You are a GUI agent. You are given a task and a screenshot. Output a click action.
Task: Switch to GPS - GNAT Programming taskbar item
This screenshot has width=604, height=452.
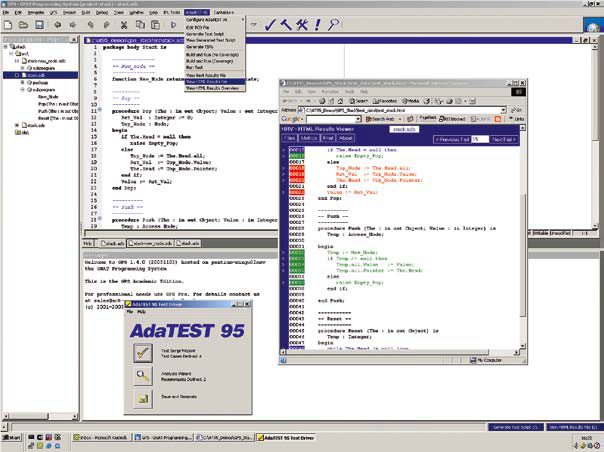point(163,437)
